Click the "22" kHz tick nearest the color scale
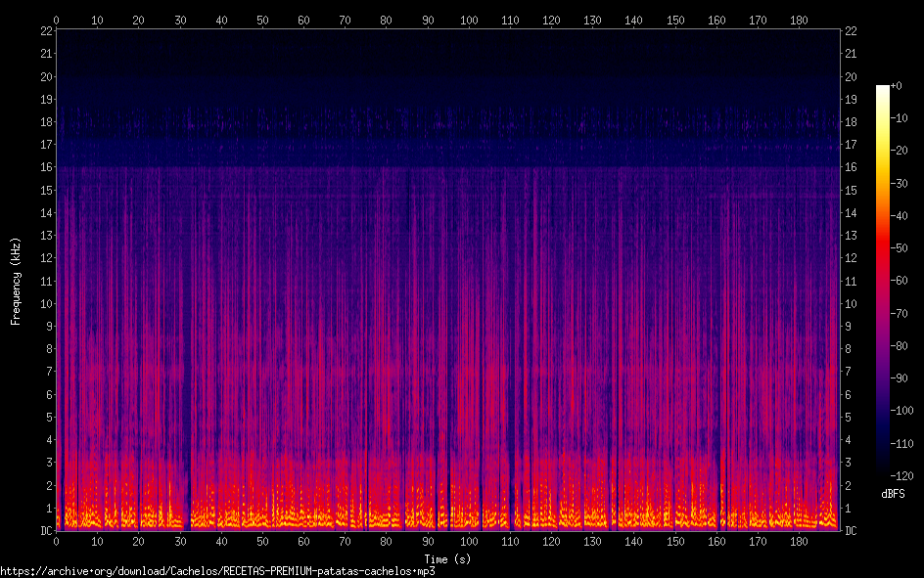Viewport: 924px width, 578px height. tap(851, 31)
